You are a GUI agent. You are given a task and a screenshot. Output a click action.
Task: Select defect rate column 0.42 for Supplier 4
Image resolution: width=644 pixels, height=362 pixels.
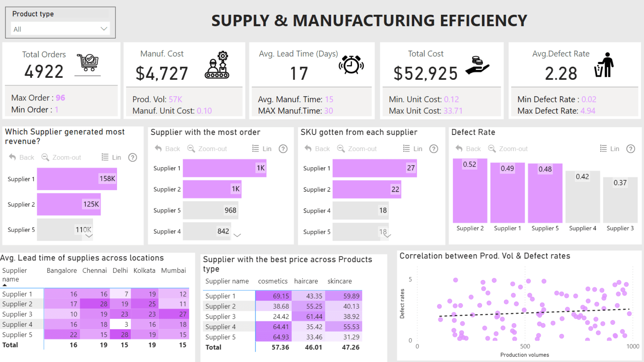point(583,197)
